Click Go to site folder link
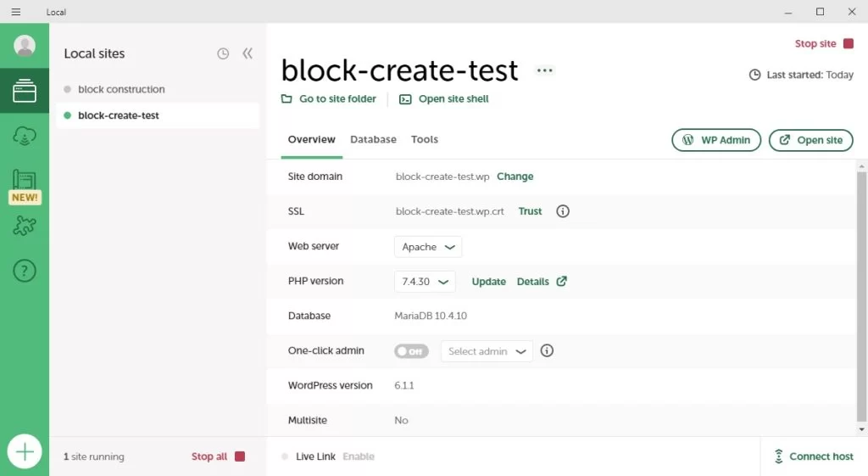868x476 pixels. [337, 98]
